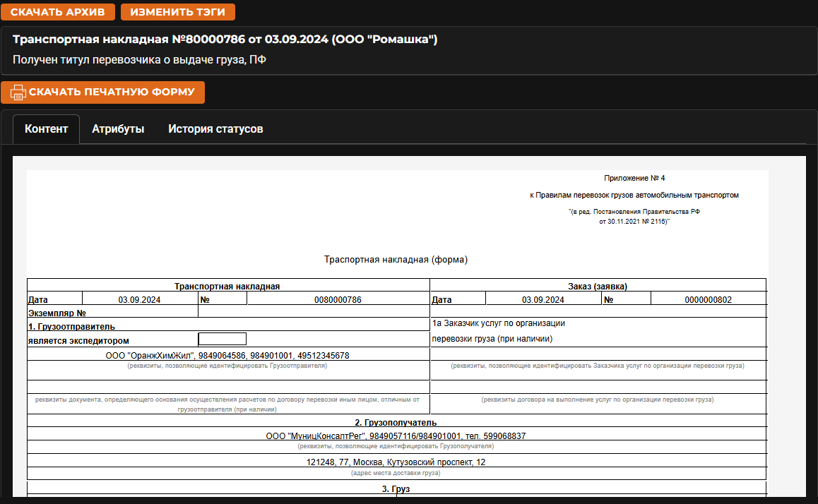Click the от 30.11.2021 № 2116 line
The image size is (818, 504).
coord(634,222)
